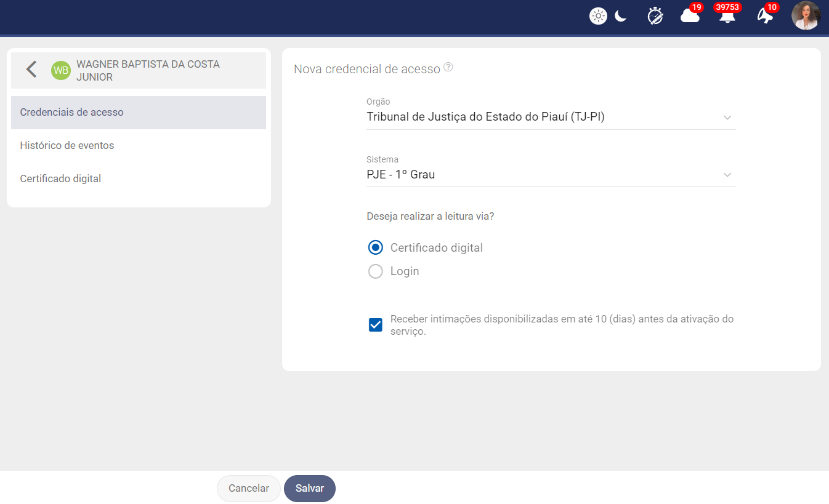
Task: Open the user profile avatar
Action: [x=806, y=16]
